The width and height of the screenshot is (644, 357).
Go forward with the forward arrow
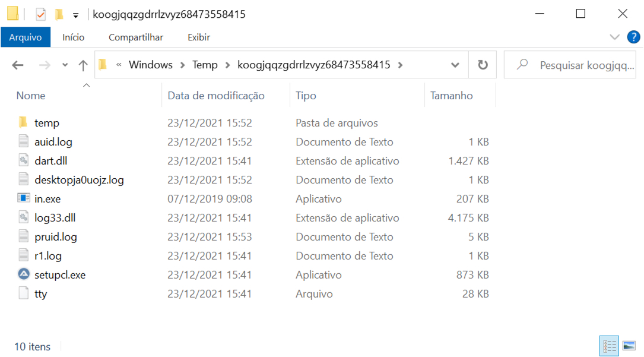(x=45, y=65)
